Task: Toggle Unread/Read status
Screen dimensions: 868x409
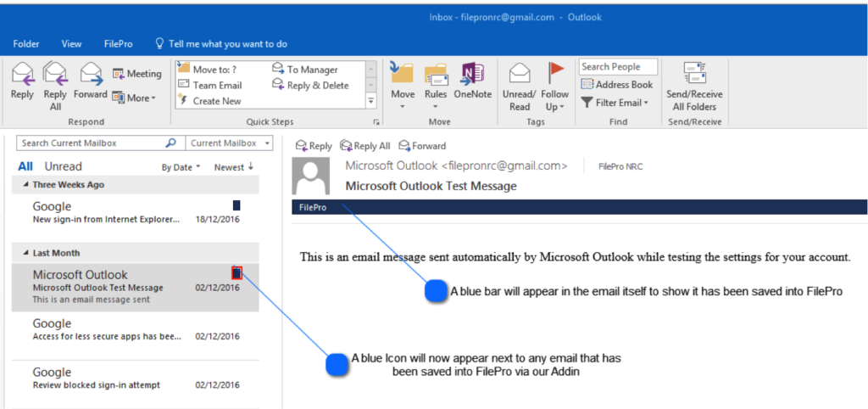Action: tap(520, 86)
